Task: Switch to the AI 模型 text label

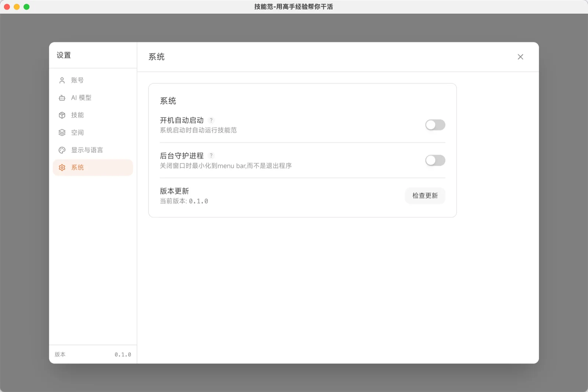Action: pos(81,98)
